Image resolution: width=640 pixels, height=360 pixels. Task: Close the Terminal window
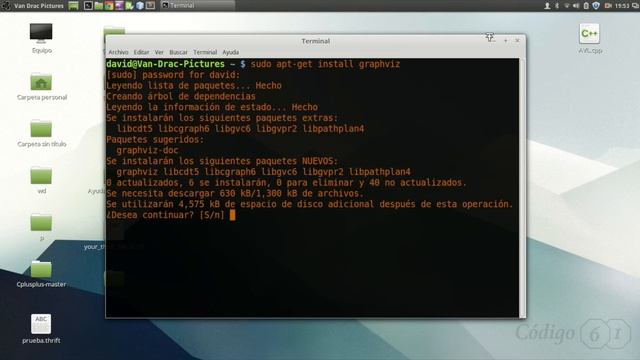(517, 40)
